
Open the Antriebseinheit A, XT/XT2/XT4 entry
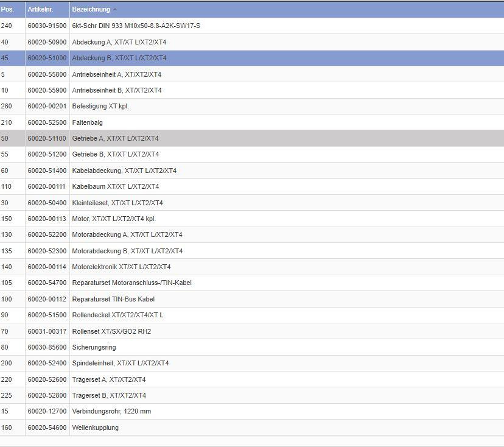pyautogui.click(x=116, y=74)
